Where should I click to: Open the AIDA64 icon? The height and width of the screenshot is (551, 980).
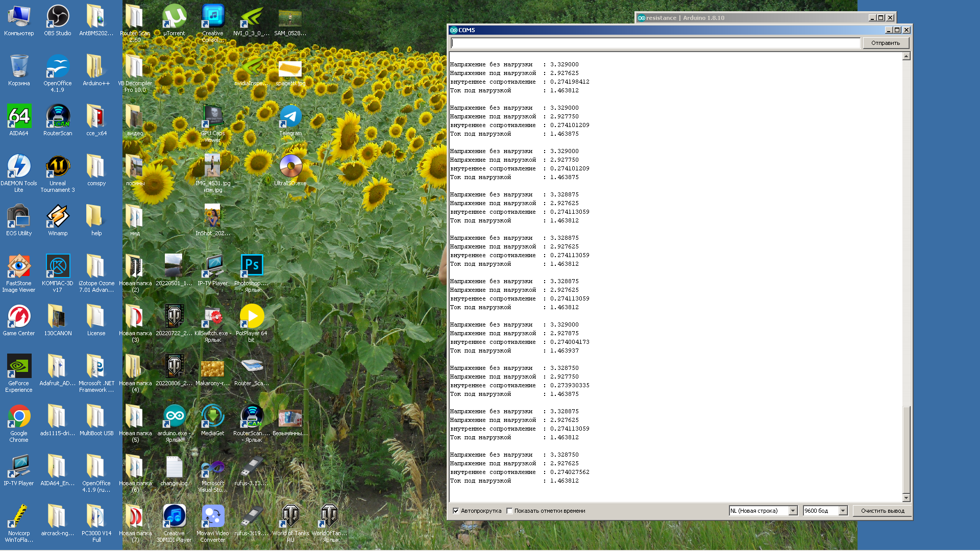click(19, 118)
